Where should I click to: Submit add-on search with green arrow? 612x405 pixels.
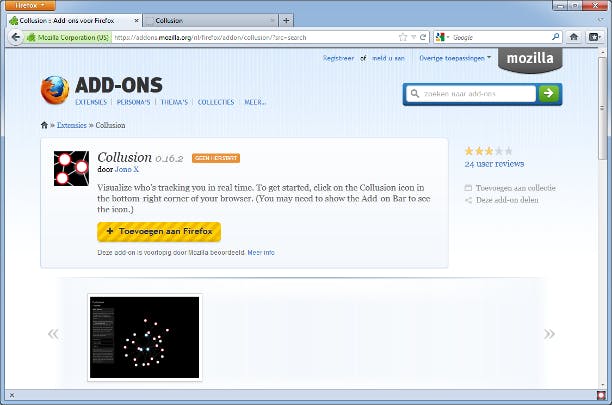[x=549, y=94]
